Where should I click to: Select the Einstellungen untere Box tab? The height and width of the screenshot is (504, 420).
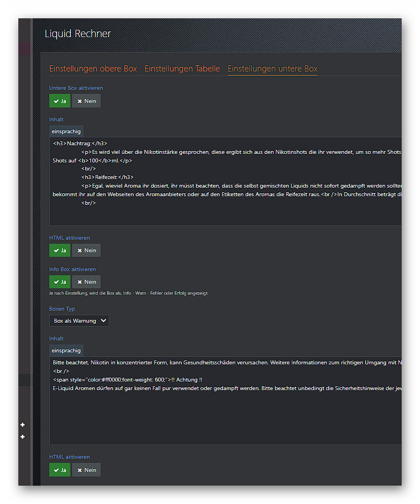click(272, 69)
